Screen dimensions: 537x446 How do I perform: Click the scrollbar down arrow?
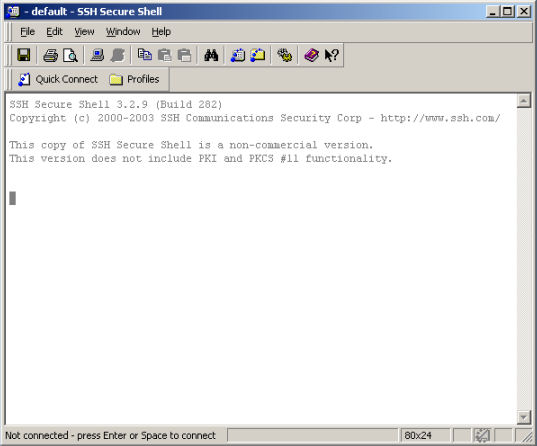tap(523, 417)
